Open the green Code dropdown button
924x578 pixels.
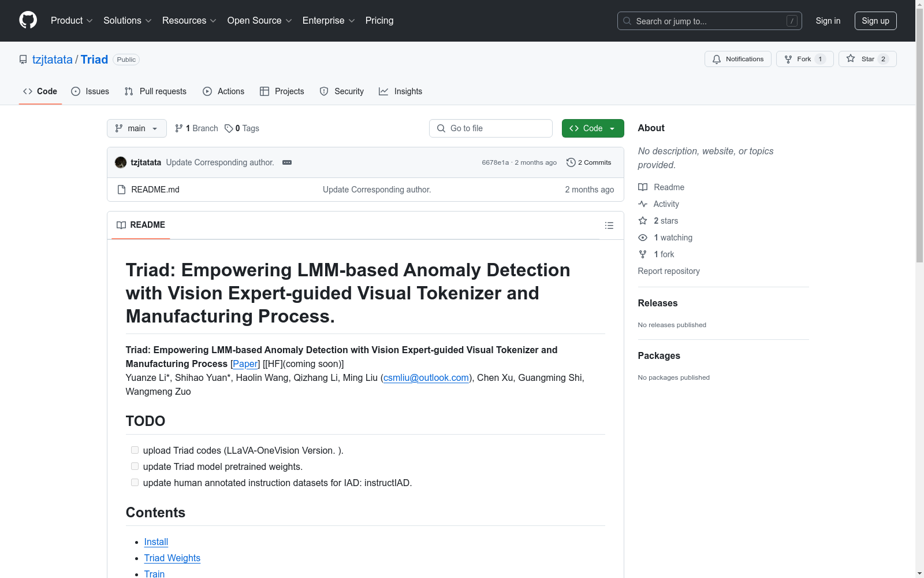tap(593, 128)
